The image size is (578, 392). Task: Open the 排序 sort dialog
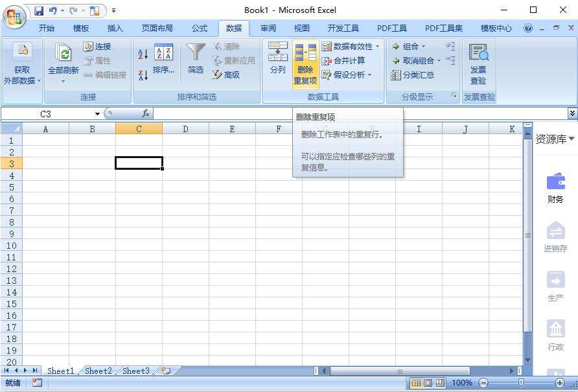164,59
